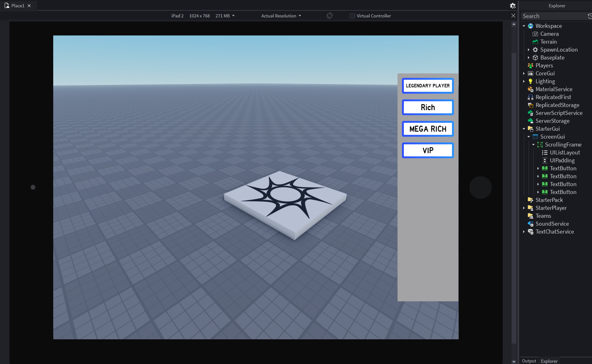This screenshot has width=592, height=364.
Task: Open the emulator settings gear icon
Action: pos(513,6)
